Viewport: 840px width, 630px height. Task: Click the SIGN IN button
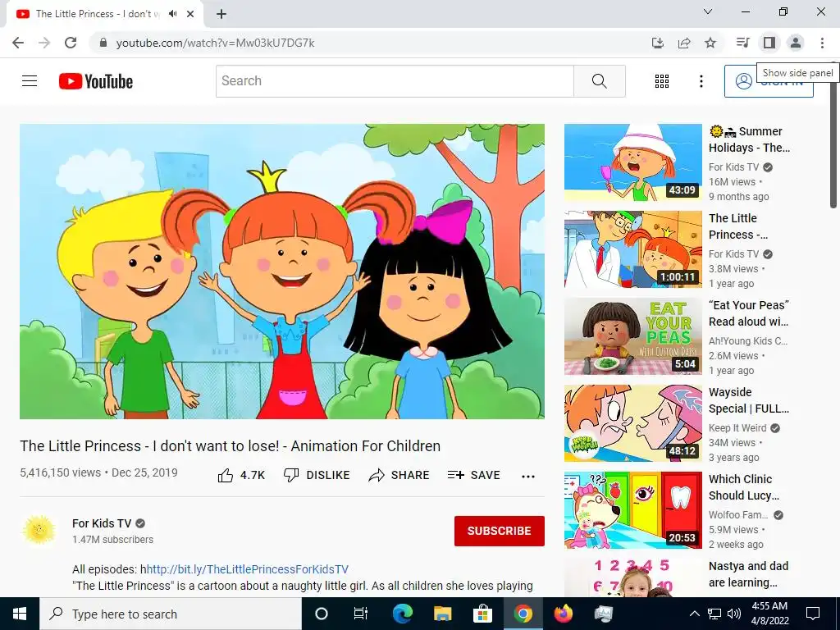[769, 81]
